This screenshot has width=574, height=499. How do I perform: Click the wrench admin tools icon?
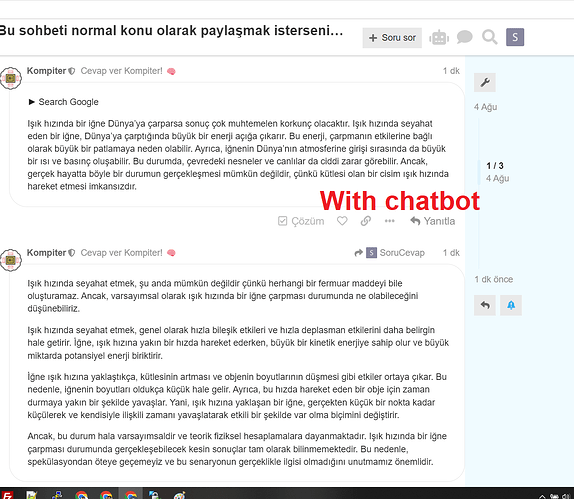tap(485, 82)
